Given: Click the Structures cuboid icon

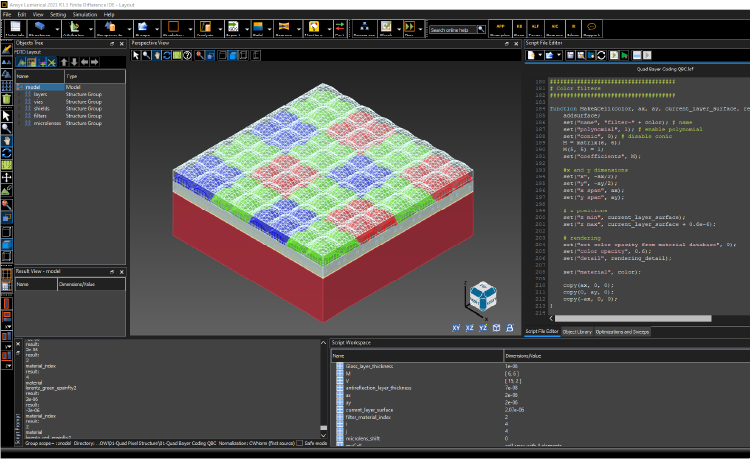Looking at the screenshot, I should click(39, 28).
